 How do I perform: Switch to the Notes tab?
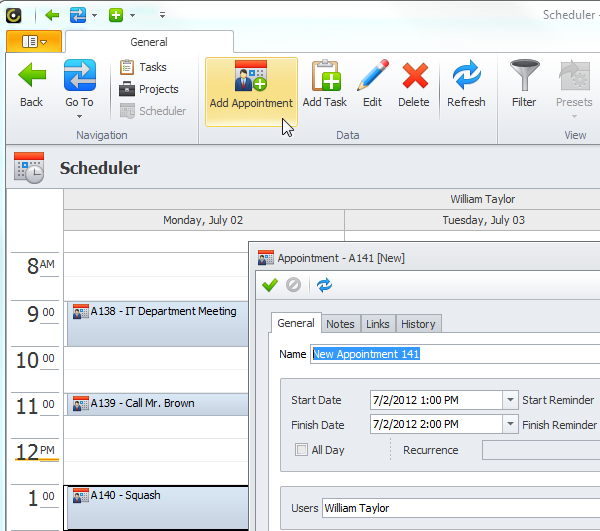coord(340,323)
